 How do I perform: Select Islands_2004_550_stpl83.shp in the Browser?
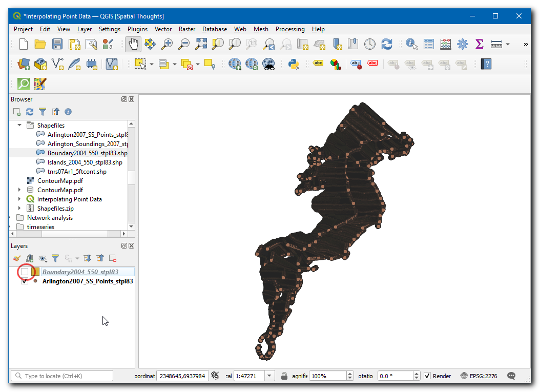point(85,162)
